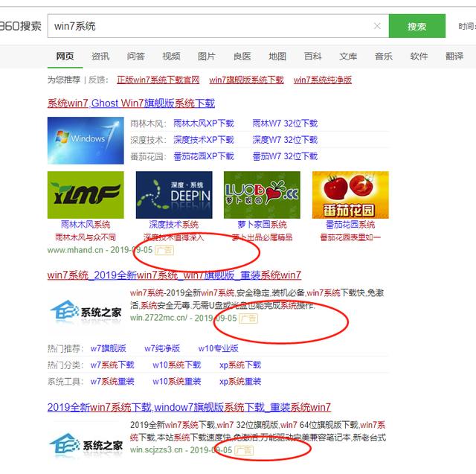Open 萝卜家园系统 link
The height and width of the screenshot is (474, 476).
tap(262, 225)
